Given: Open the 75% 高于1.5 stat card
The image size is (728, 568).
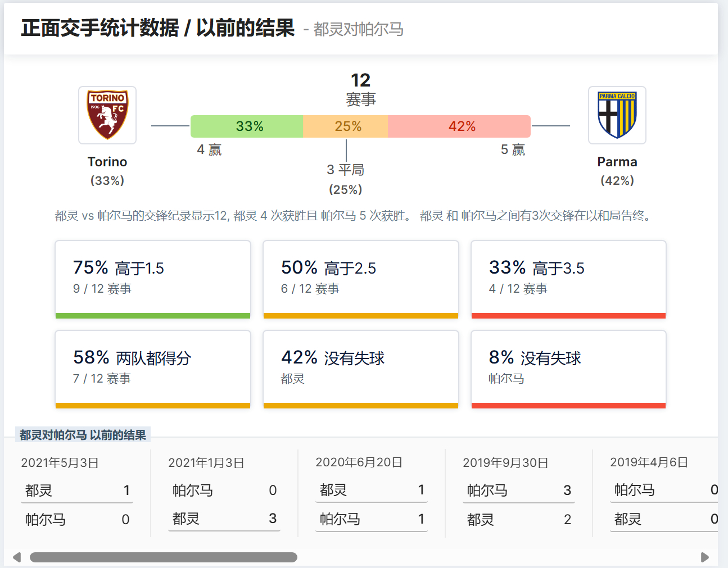Looking at the screenshot, I should 153,278.
